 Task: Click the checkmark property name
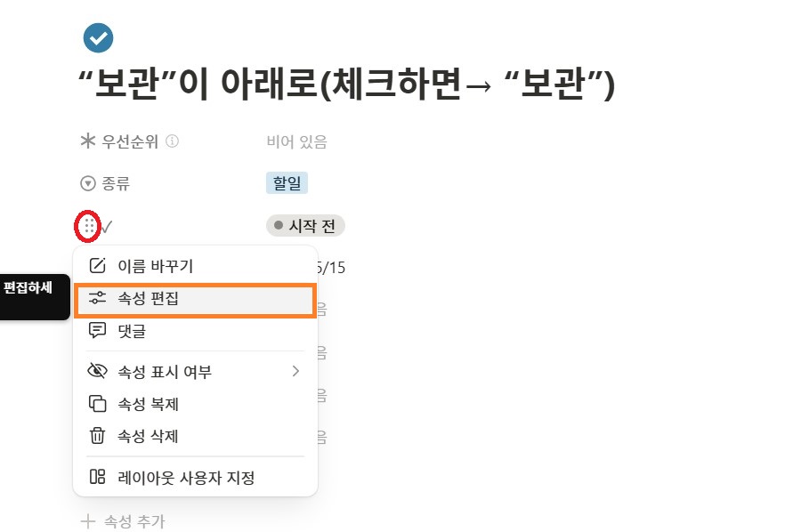[x=107, y=226]
